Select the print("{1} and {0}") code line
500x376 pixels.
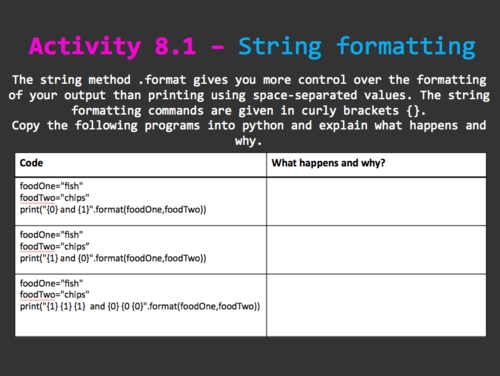(113, 258)
